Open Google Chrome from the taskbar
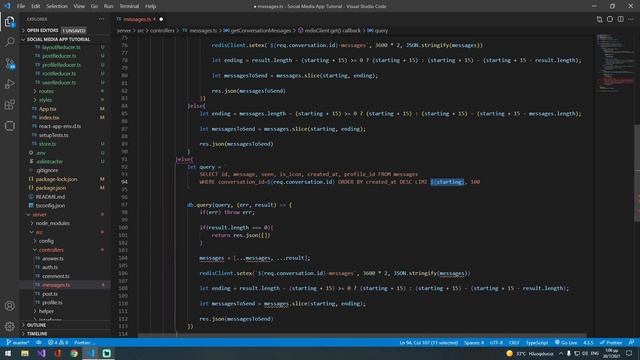Viewport: 640px width, 360px height. pyautogui.click(x=74, y=353)
